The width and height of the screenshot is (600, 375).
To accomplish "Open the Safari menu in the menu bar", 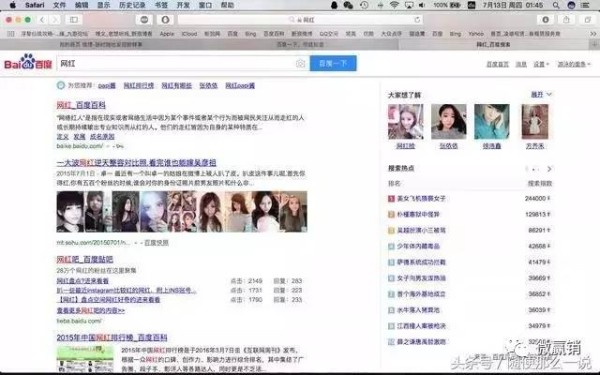I will pos(35,5).
